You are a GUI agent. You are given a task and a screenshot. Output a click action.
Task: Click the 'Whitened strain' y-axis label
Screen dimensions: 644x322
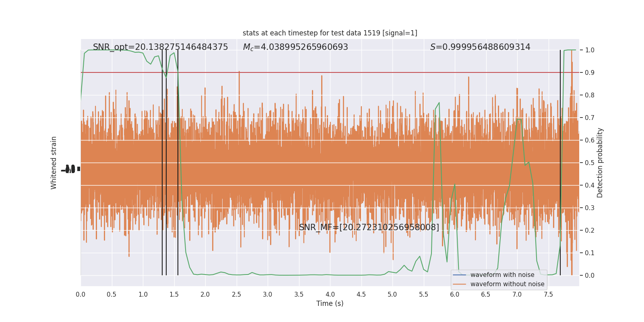(54, 163)
